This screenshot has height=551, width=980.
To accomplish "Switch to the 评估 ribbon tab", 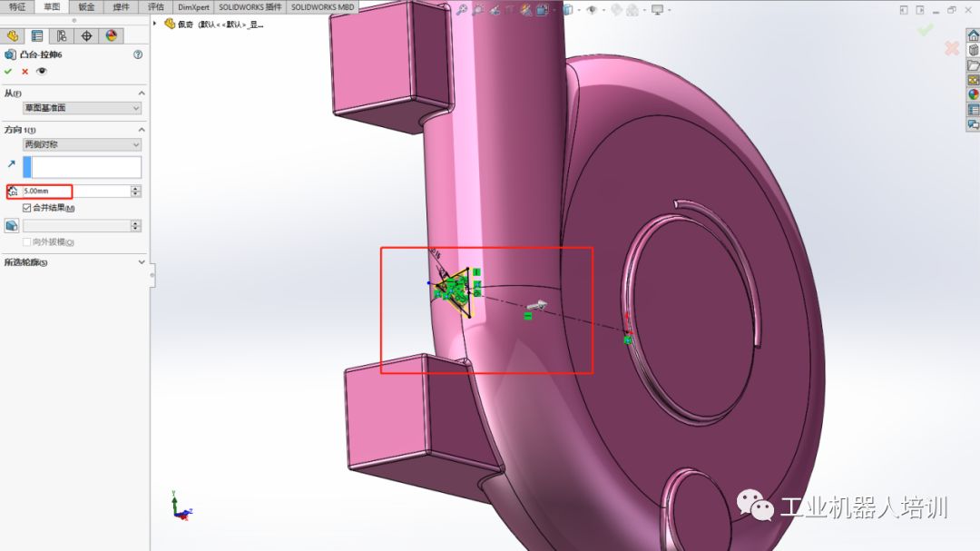I will click(156, 7).
